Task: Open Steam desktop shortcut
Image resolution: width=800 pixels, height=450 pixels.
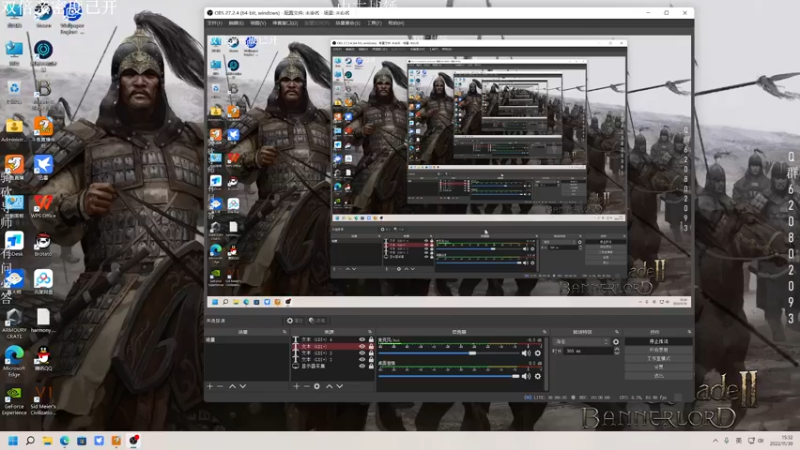Action: click(x=43, y=15)
